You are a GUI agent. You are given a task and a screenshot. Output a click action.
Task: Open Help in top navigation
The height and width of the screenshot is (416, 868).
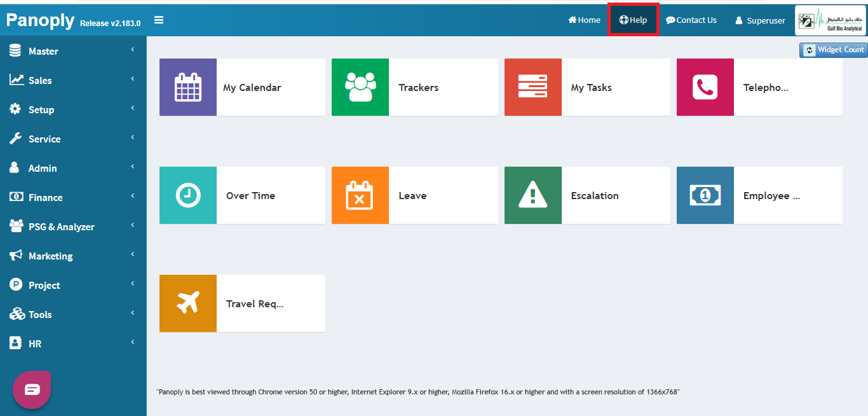(633, 20)
